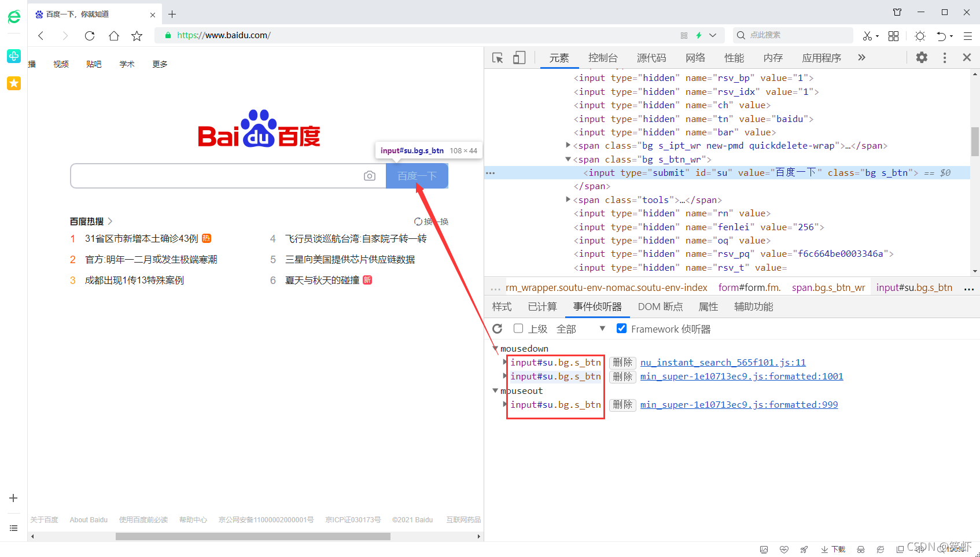This screenshot has width=980, height=557.
Task: Delete listener for nu_instant_search_565f101.js
Action: click(622, 362)
